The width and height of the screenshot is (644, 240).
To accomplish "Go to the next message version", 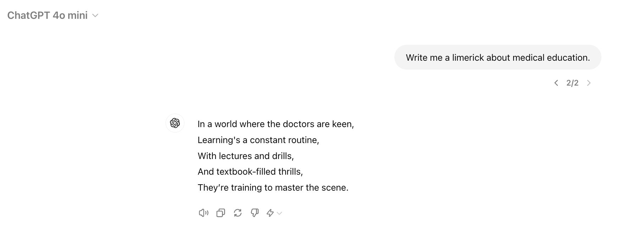I will [589, 83].
